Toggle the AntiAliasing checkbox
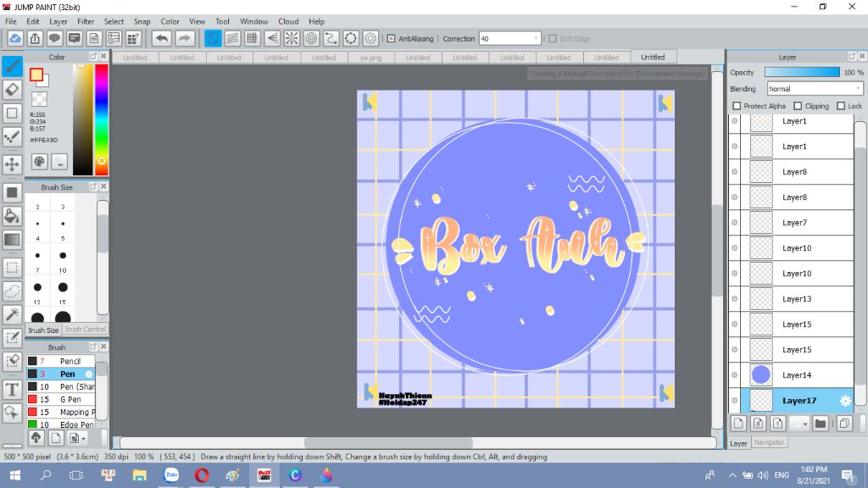This screenshot has height=488, width=868. point(391,39)
